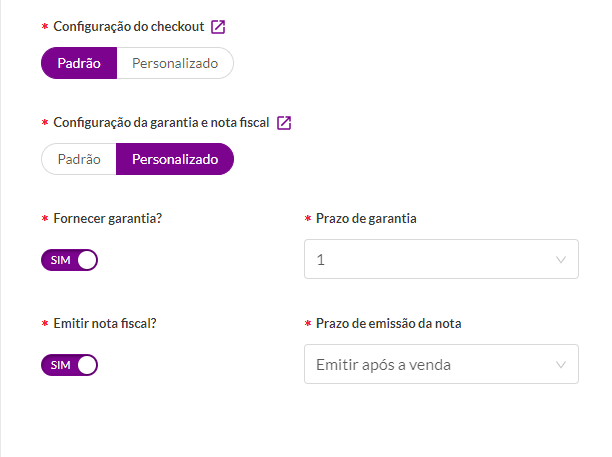Choose Personalizado for garantia e nota fiscal

coord(175,159)
